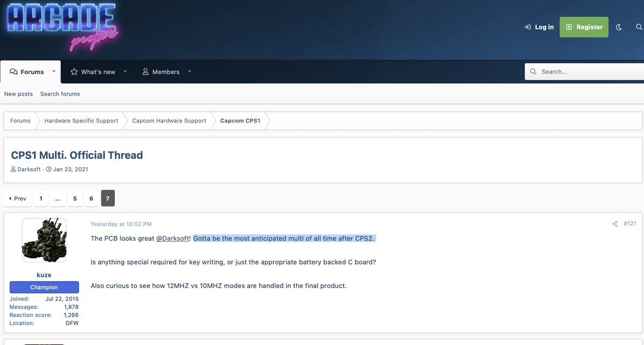Open the Members tab
644x345 pixels.
pyautogui.click(x=160, y=71)
